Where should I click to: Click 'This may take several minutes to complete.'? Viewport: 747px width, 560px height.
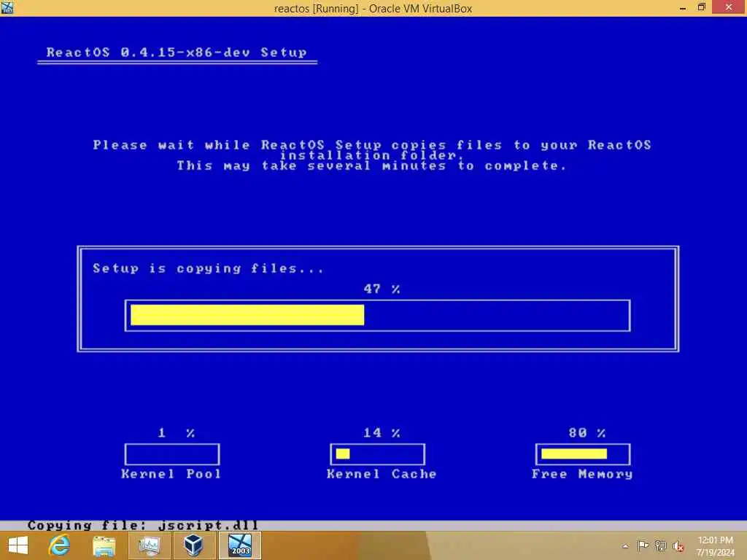(371, 166)
